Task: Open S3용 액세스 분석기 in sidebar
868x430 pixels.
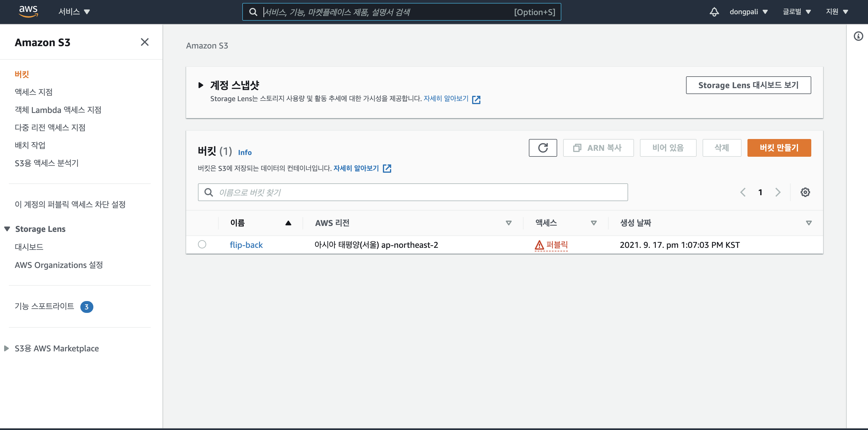Action: pyautogui.click(x=46, y=163)
